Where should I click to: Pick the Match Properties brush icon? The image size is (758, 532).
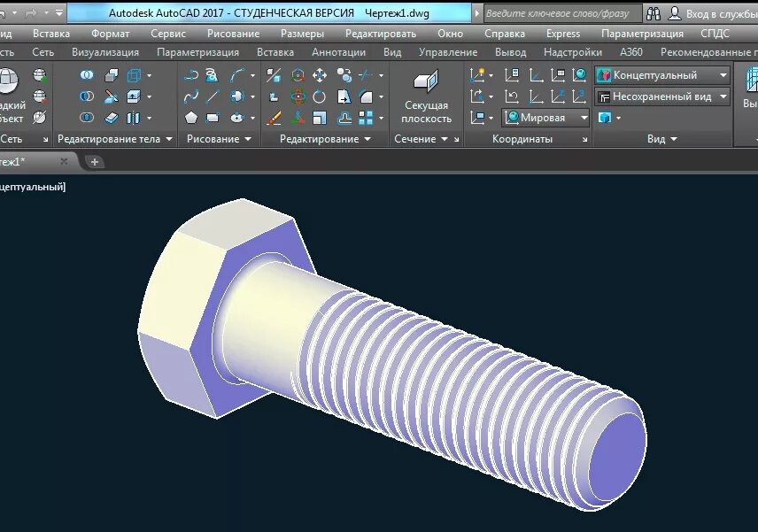pos(274,118)
